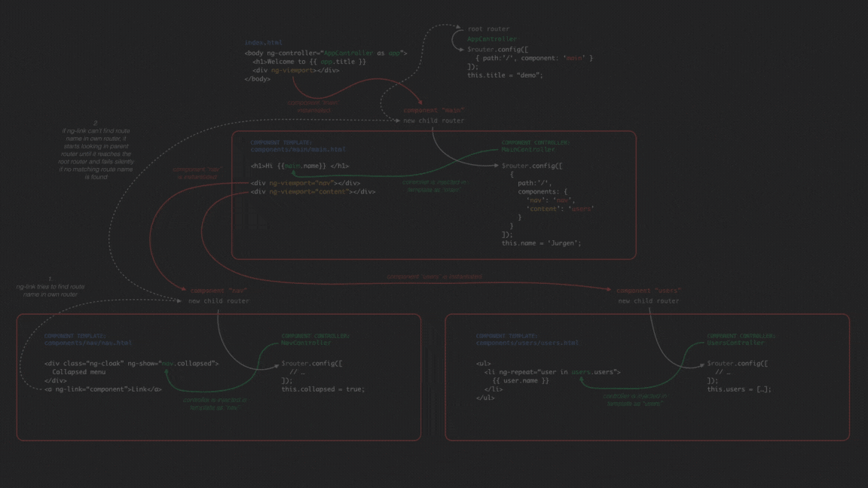Click this.collapsed = true statement

(x=322, y=389)
